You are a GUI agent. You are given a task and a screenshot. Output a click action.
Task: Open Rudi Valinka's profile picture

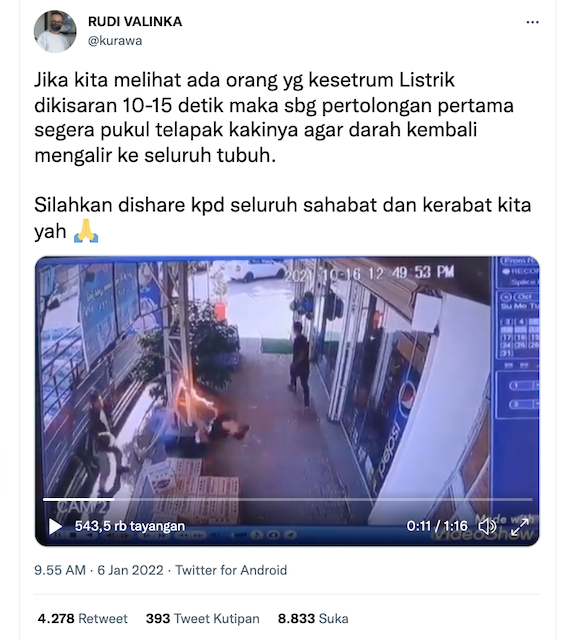(x=55, y=31)
